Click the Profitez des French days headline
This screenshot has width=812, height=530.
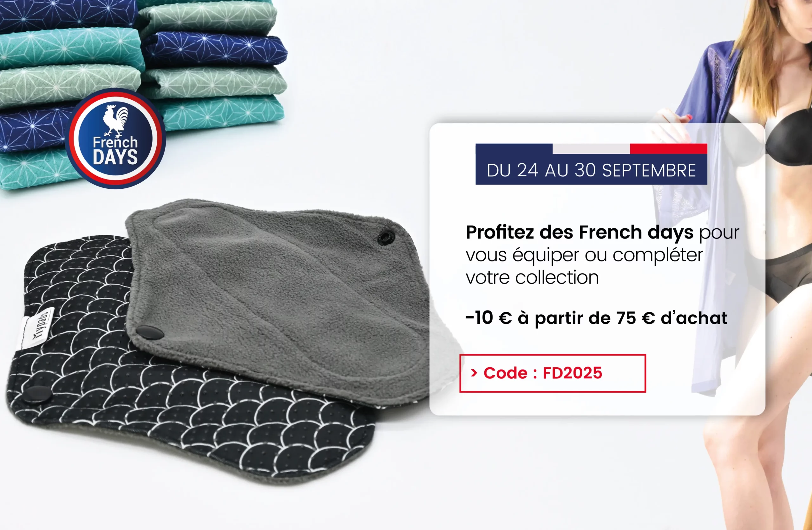coord(579,232)
